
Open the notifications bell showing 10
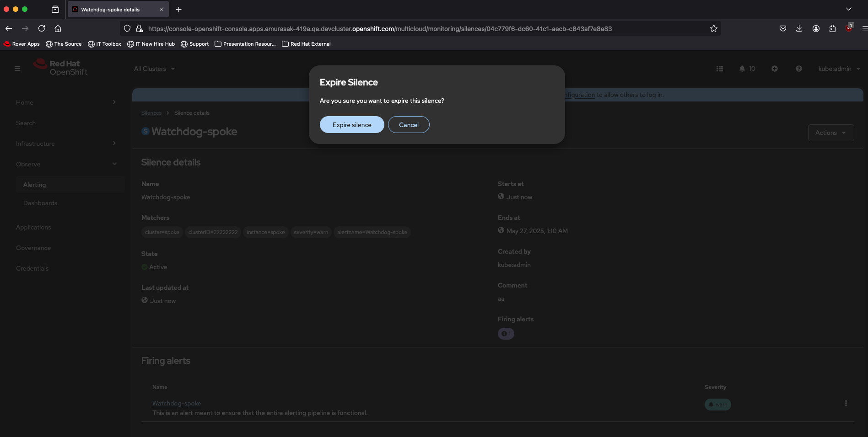[747, 69]
